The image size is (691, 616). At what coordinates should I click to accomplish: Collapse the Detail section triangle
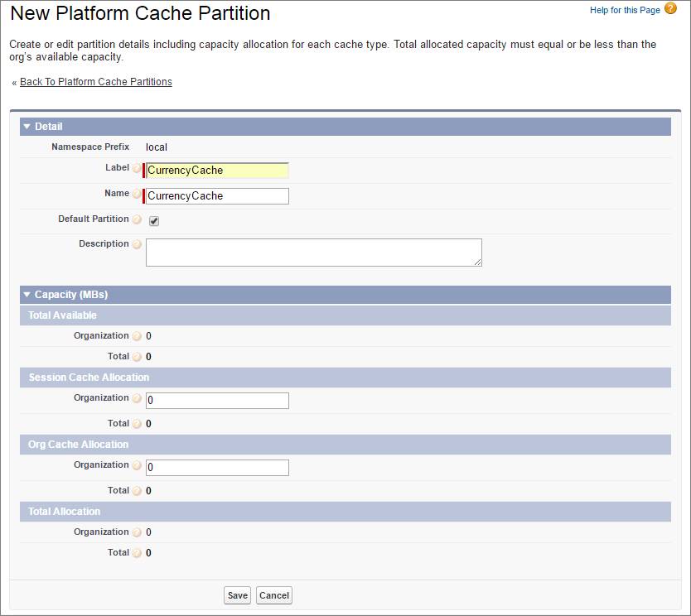point(27,127)
